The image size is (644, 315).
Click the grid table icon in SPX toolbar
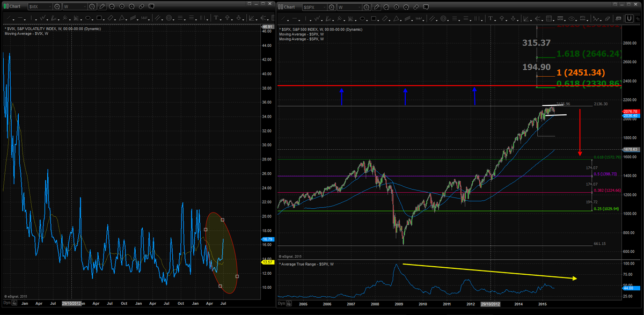[x=549, y=18]
